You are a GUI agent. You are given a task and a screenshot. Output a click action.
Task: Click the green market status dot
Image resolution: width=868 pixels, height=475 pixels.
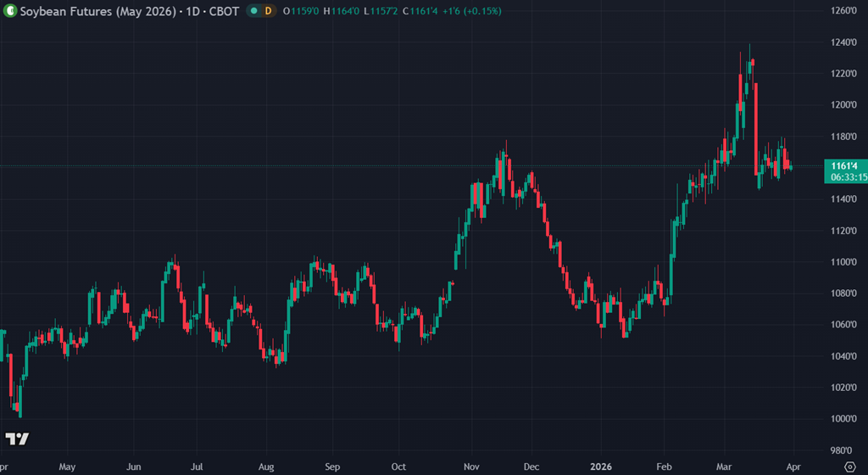253,11
